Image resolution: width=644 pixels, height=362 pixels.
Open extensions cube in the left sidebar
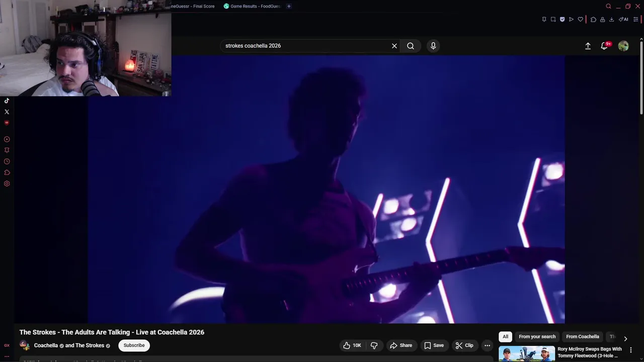point(7,172)
